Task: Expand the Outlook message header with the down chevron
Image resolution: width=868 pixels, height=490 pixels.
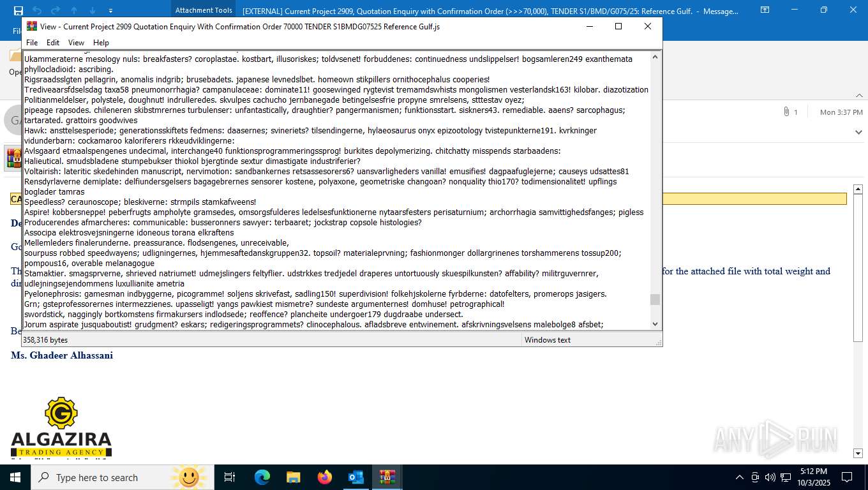Action: point(858,132)
